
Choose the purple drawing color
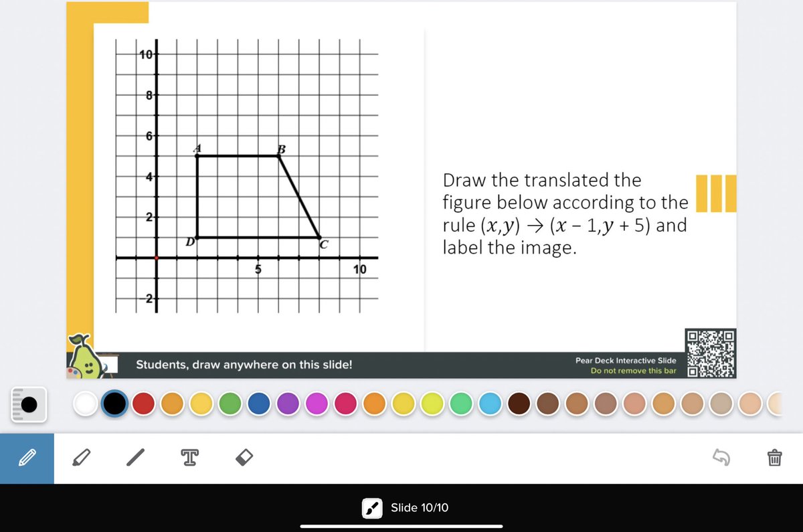point(286,404)
